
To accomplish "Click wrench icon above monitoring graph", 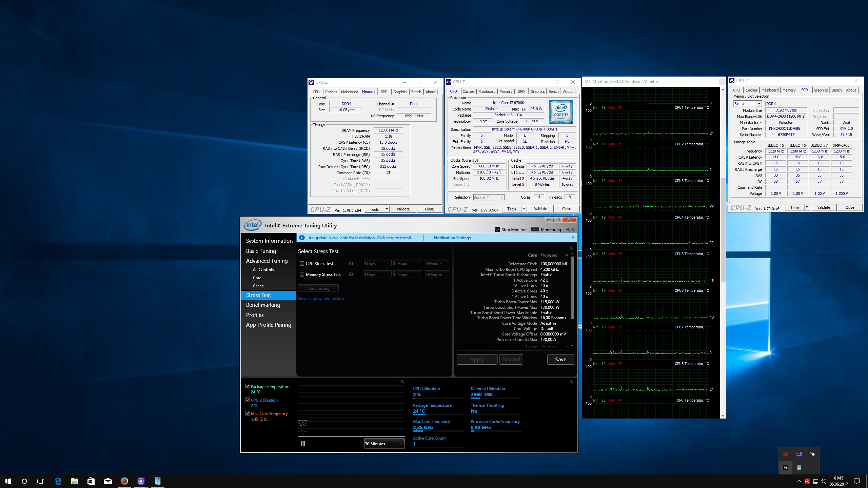I will pos(402,382).
